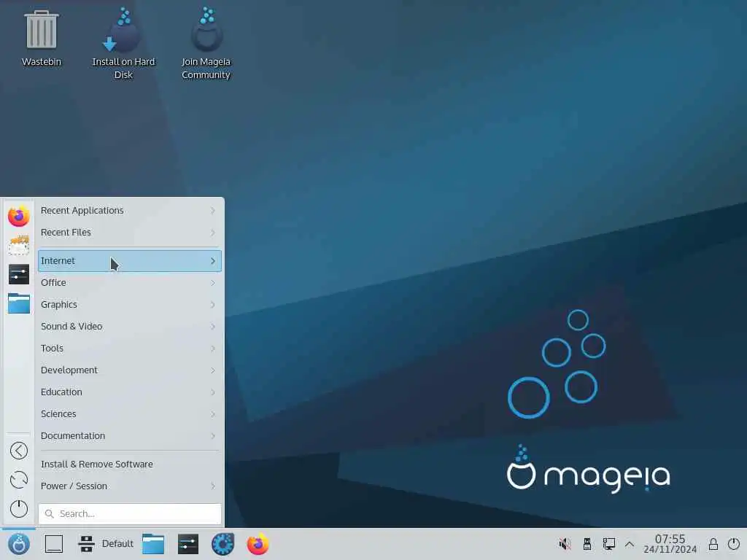The width and height of the screenshot is (747, 560).
Task: Open System Settings from menu favorites sidebar
Action: click(x=19, y=274)
